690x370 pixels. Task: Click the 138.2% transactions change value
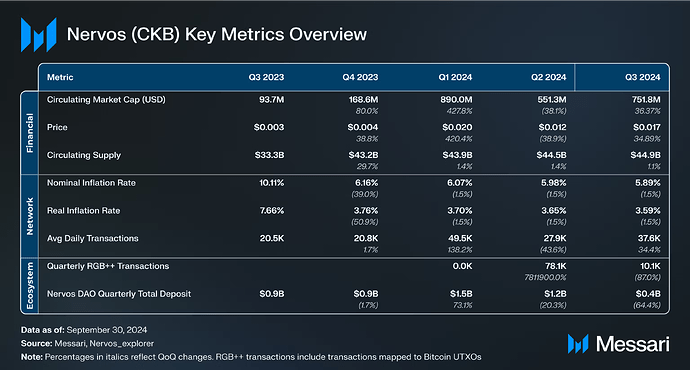tap(460, 250)
